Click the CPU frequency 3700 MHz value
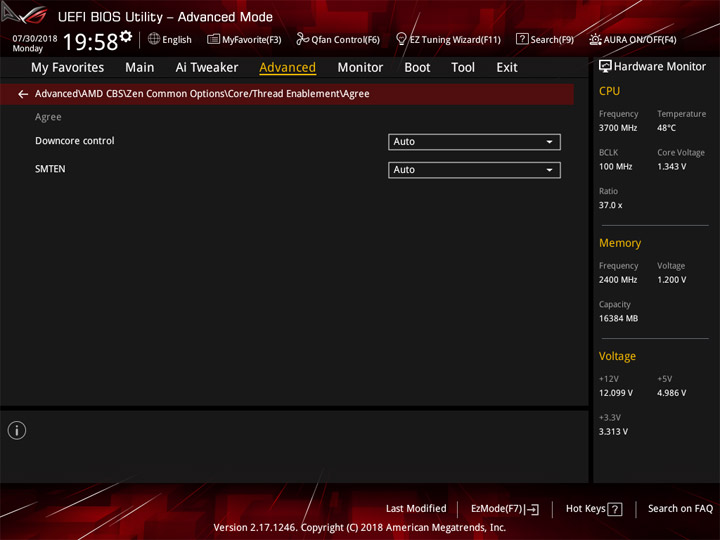Image resolution: width=720 pixels, height=540 pixels. pos(618,128)
